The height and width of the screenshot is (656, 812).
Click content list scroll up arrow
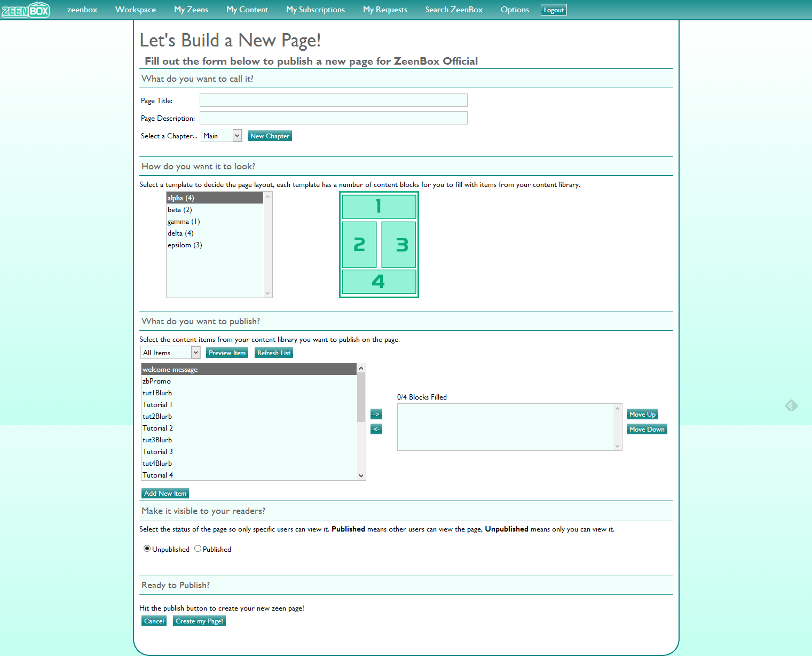point(361,368)
